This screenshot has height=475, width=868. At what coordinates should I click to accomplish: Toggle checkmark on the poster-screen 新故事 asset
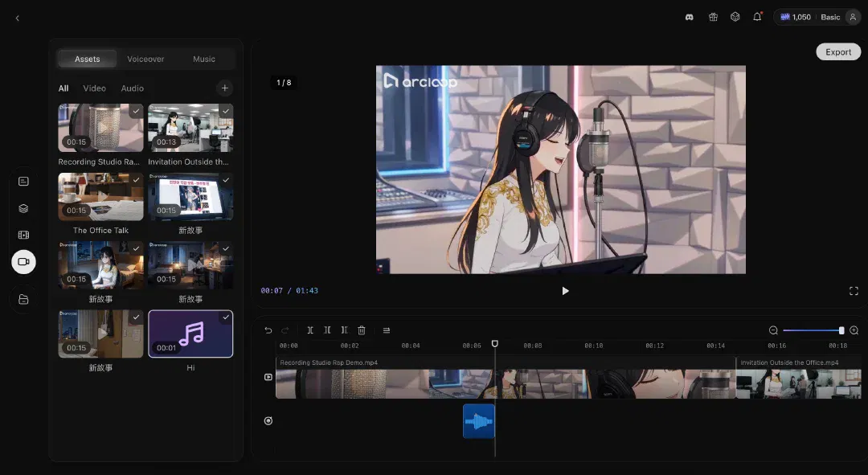point(225,180)
